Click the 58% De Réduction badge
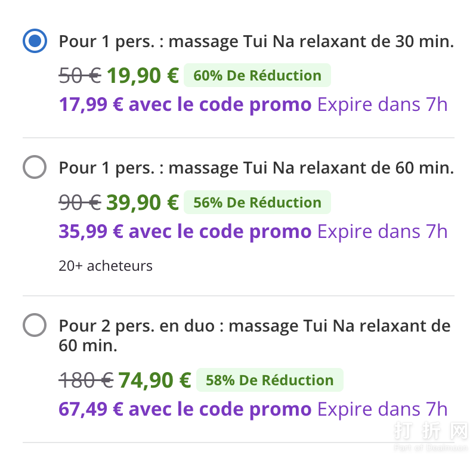476x458 pixels. [270, 380]
